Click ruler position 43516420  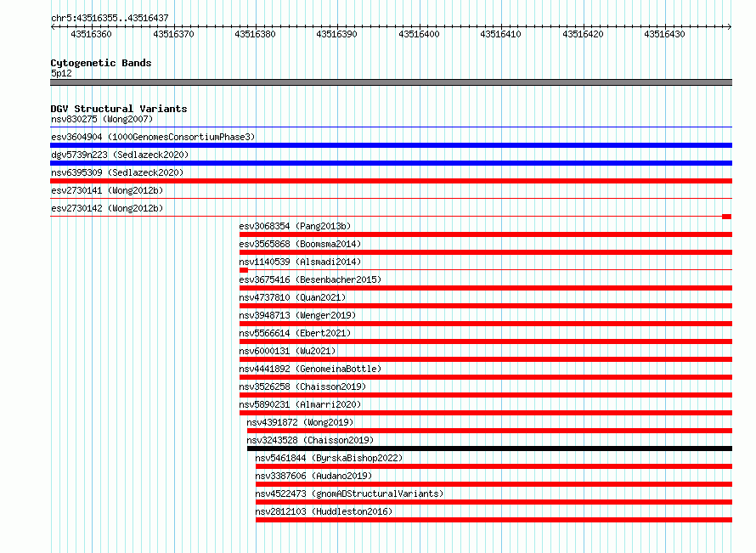pos(583,34)
